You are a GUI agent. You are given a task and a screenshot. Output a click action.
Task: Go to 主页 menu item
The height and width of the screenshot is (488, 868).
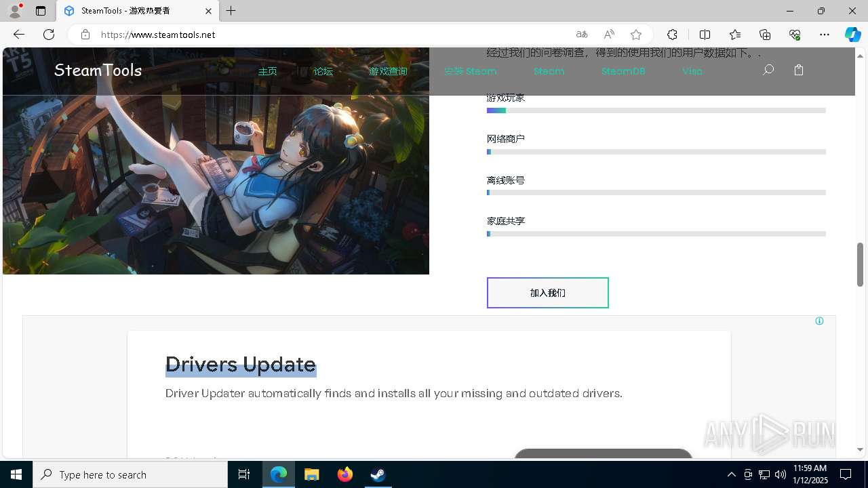click(x=268, y=71)
